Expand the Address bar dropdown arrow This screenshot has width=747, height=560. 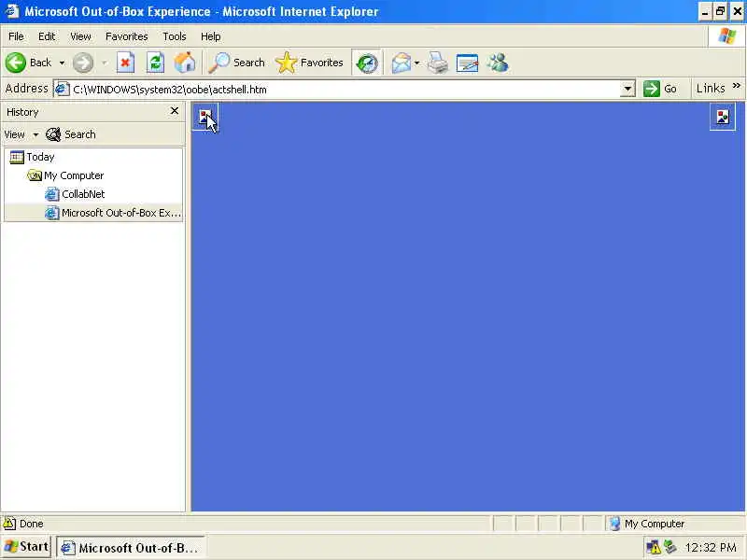click(627, 89)
